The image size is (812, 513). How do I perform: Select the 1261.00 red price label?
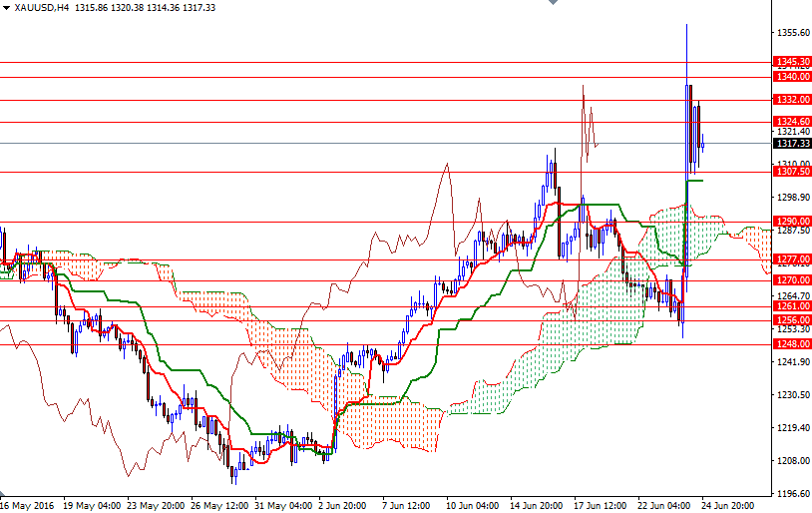pyautogui.click(x=791, y=306)
